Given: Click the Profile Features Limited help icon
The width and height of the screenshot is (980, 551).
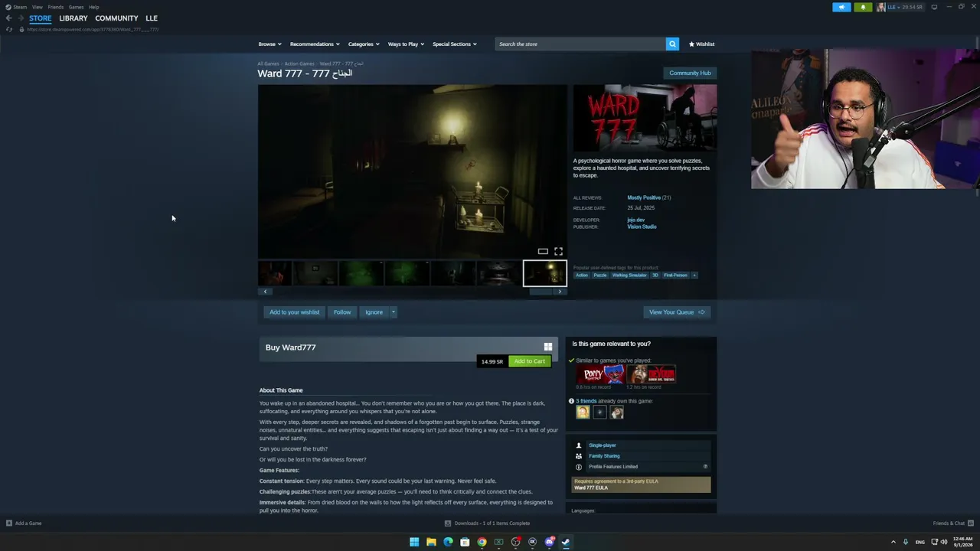Looking at the screenshot, I should click(x=705, y=467).
